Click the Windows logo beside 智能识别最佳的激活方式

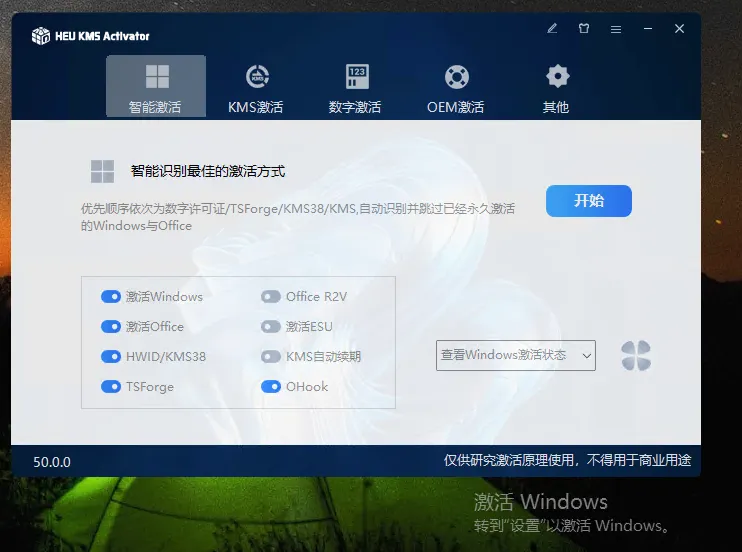tap(102, 171)
